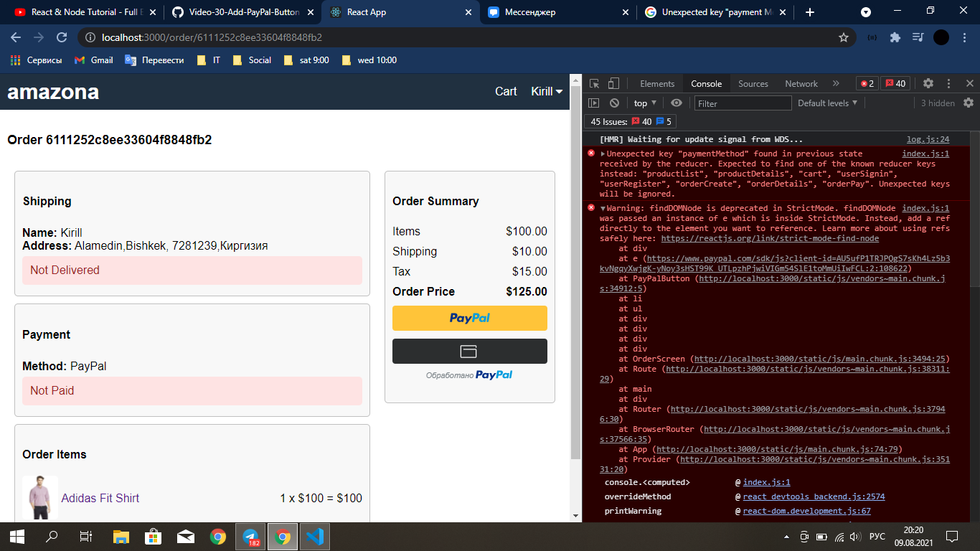This screenshot has width=980, height=551.
Task: Toggle the device toolbar in DevTools
Action: point(613,83)
